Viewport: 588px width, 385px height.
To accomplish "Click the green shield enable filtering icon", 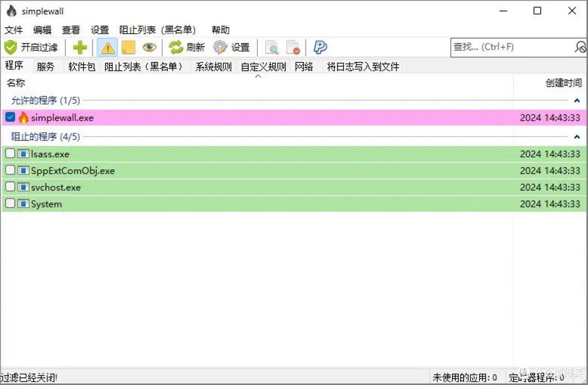I will 10,47.
